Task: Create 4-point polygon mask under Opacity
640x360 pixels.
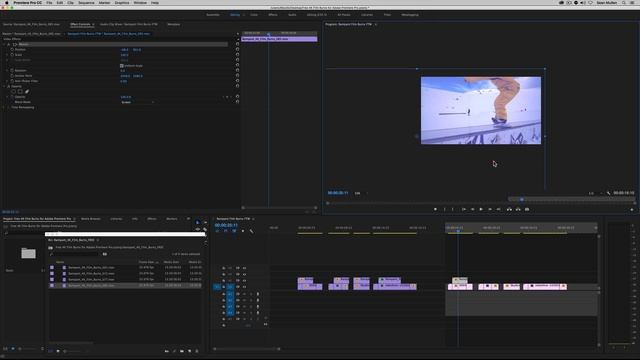Action: (x=20, y=91)
